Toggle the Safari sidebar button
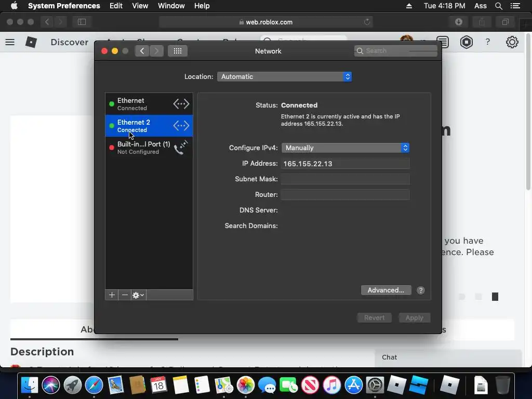The image size is (532, 399). 82,22
